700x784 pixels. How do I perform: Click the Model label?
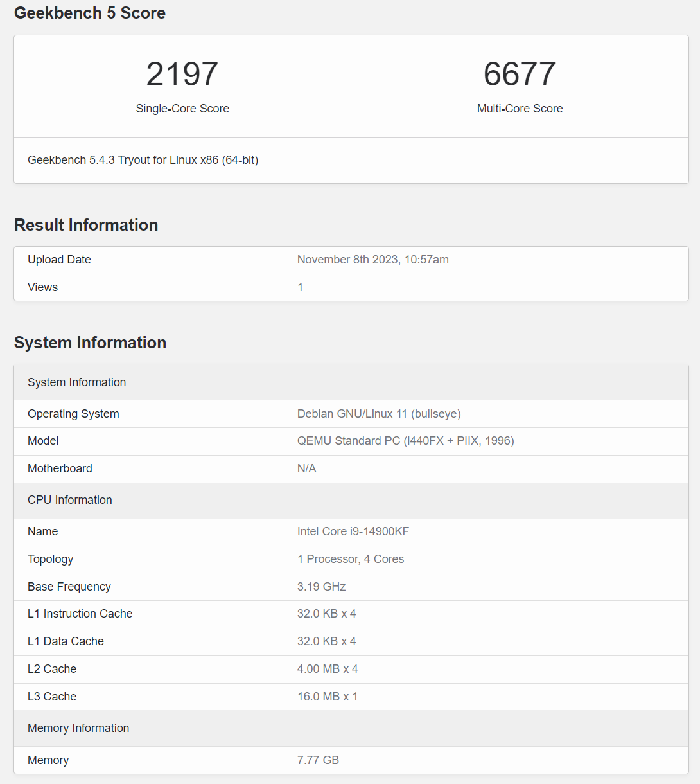43,441
